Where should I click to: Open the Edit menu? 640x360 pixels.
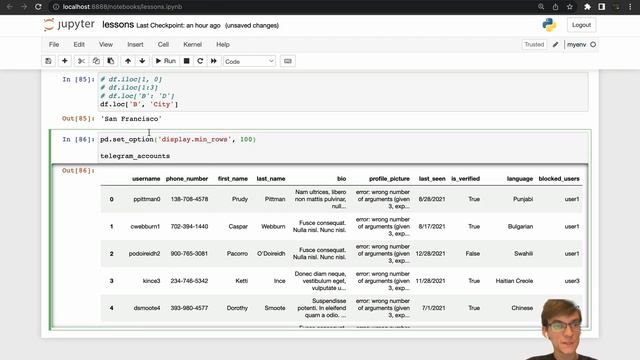[x=79, y=44]
